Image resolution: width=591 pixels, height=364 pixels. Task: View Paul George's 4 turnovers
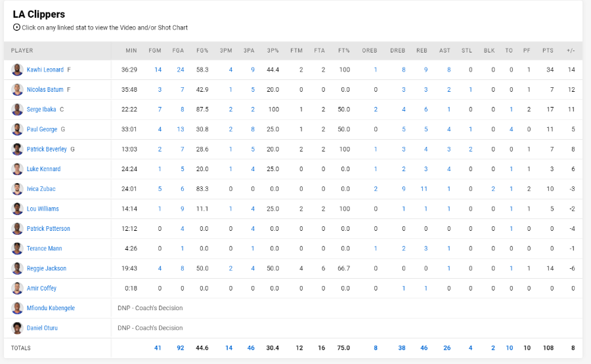pyautogui.click(x=511, y=129)
